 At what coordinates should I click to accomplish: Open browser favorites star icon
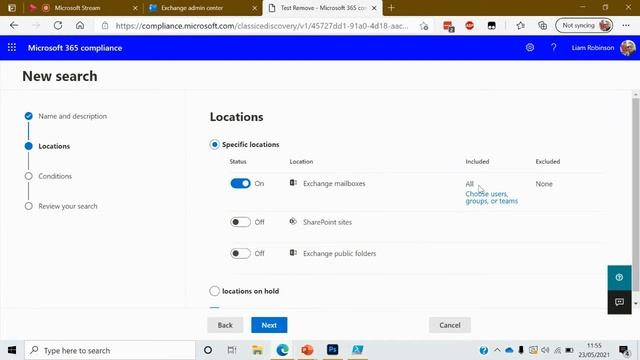[x=520, y=26]
